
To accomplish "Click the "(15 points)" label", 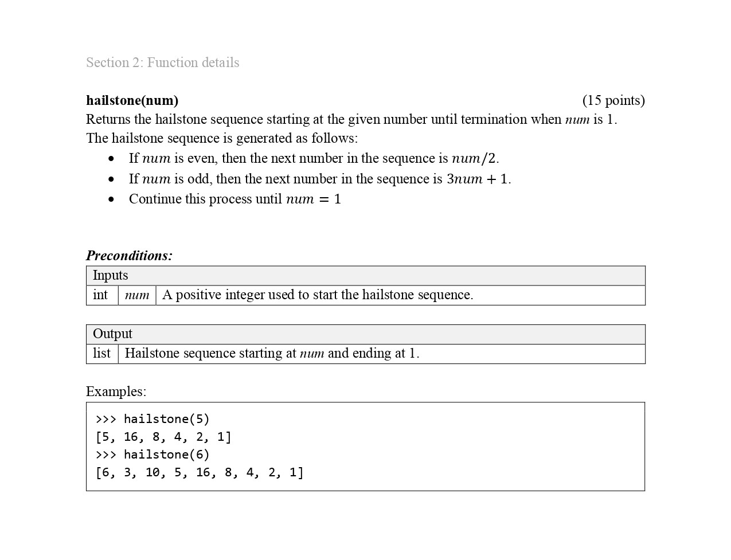I will tap(613, 100).
